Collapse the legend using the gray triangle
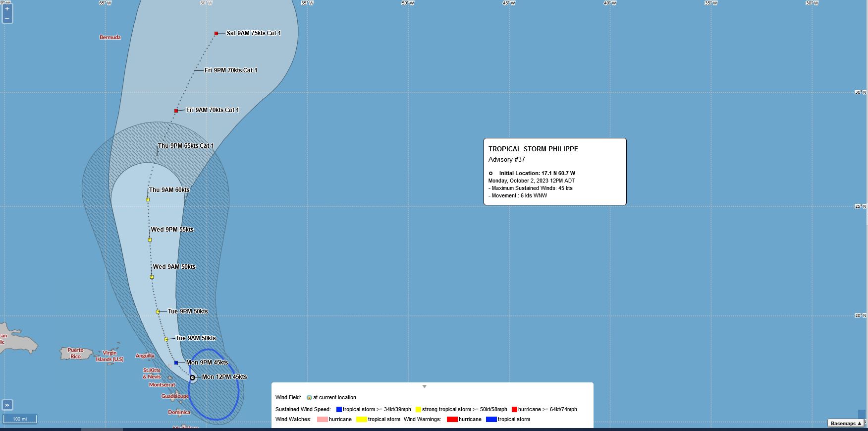The height and width of the screenshot is (431, 868). [424, 386]
